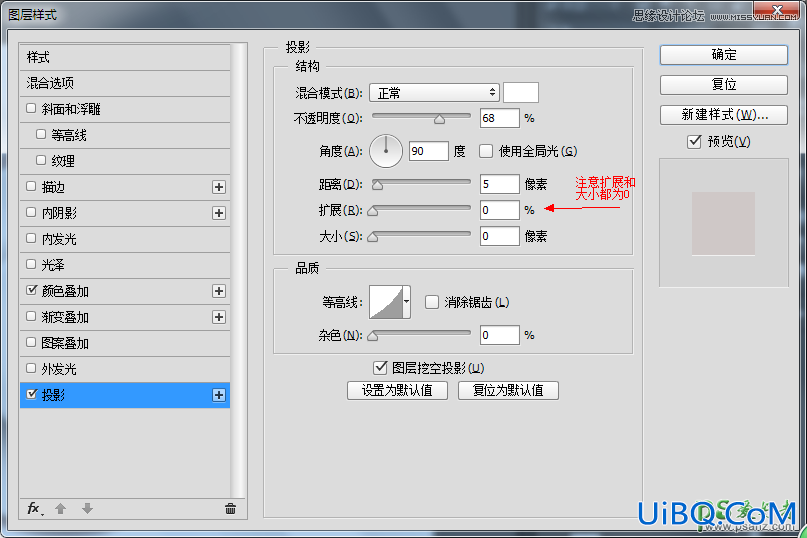Toggle 预览 checkbox
The width and height of the screenshot is (807, 538).
694,141
